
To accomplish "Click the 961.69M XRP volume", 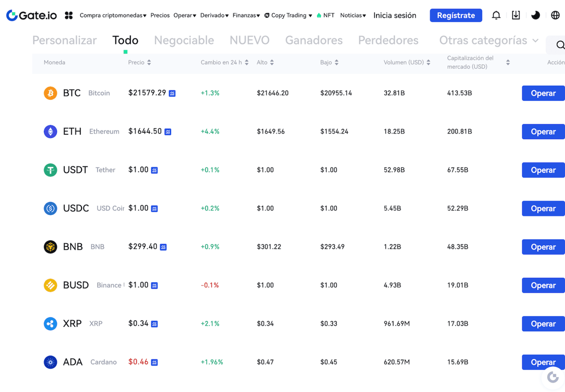I will tap(396, 324).
